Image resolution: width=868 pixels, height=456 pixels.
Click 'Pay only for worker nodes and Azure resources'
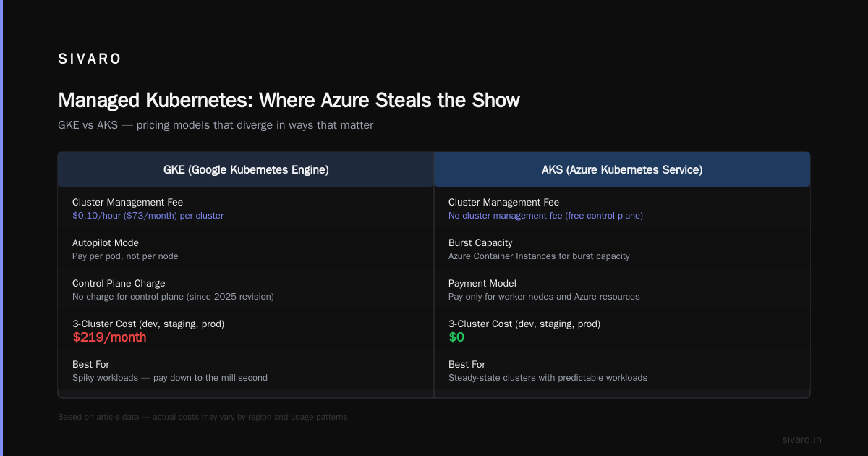544,297
